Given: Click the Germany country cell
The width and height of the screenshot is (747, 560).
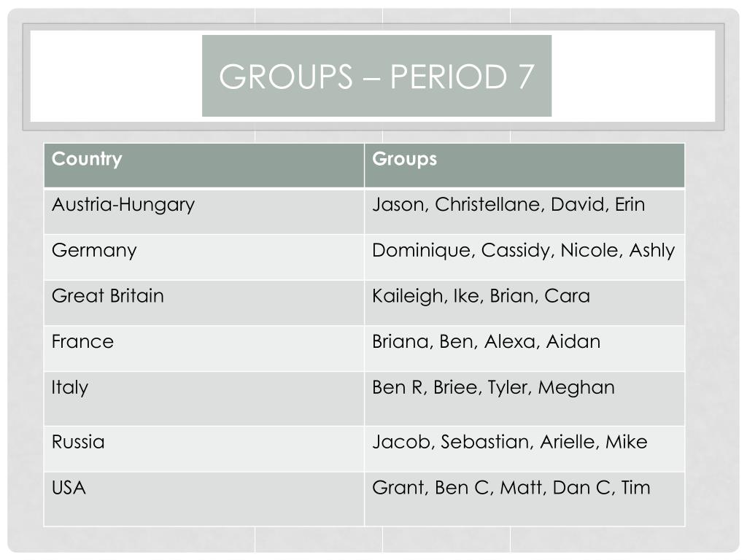Looking at the screenshot, I should 204,257.
